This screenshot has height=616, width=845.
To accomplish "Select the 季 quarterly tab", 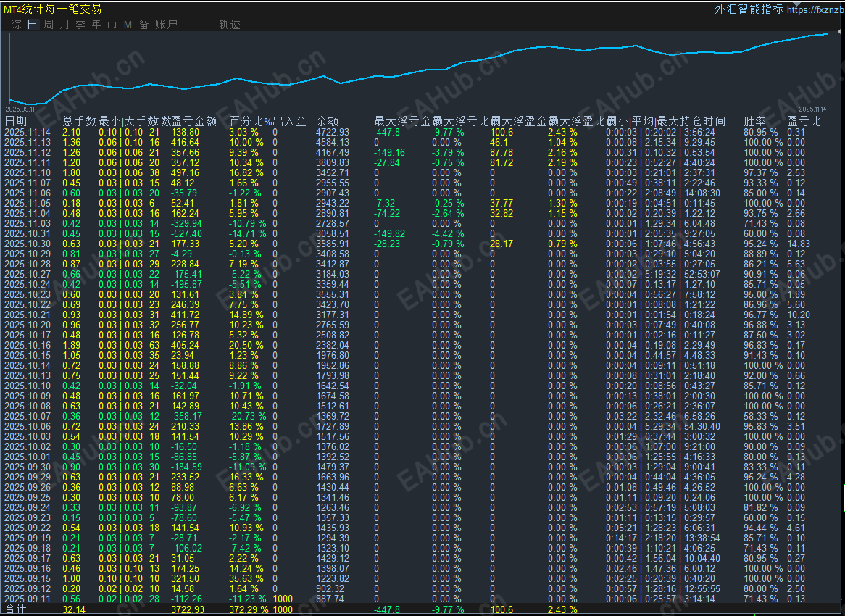I will point(80,25).
